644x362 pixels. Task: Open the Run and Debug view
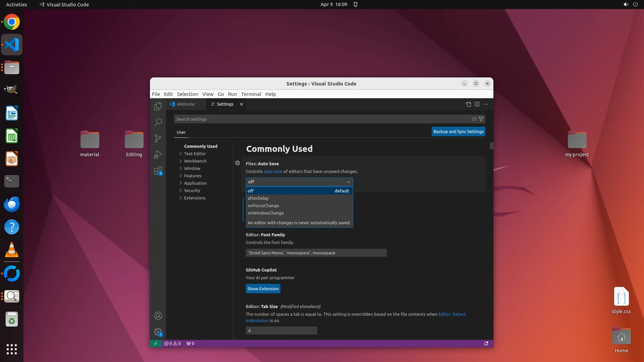point(158,155)
